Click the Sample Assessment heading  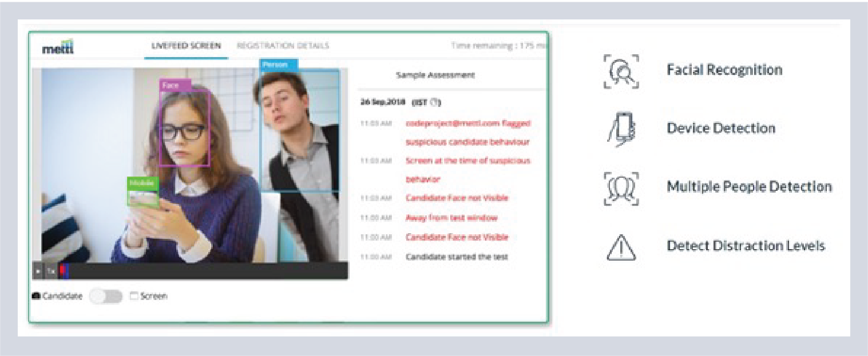435,75
